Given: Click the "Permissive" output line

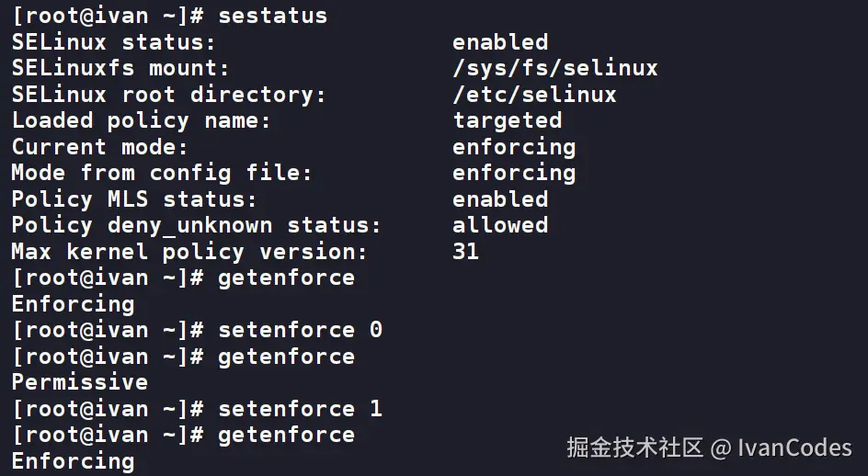Looking at the screenshot, I should [x=79, y=382].
